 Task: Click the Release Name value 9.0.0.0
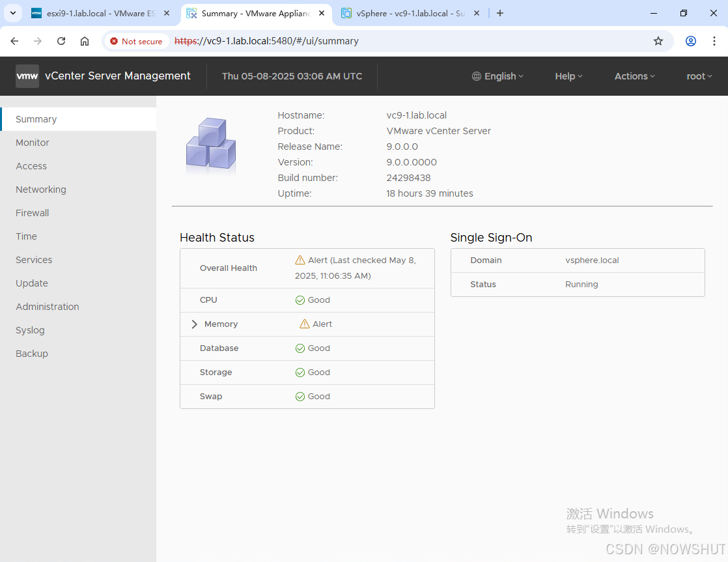[x=402, y=147]
